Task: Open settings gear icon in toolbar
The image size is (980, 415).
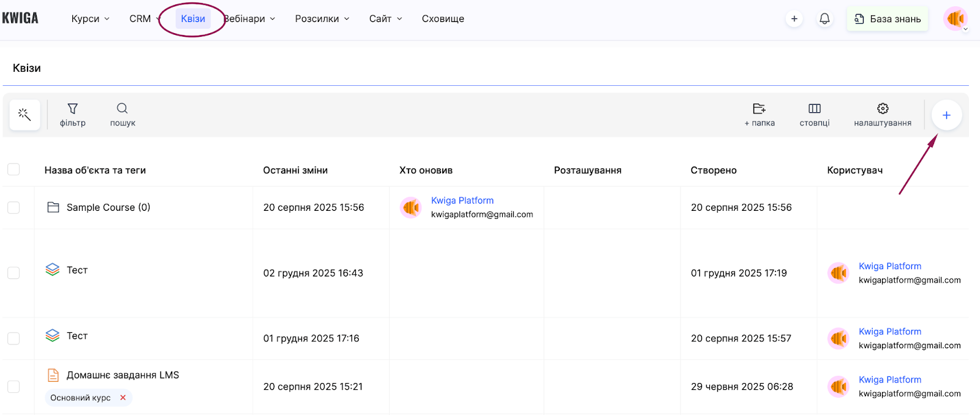Action: coord(883,109)
